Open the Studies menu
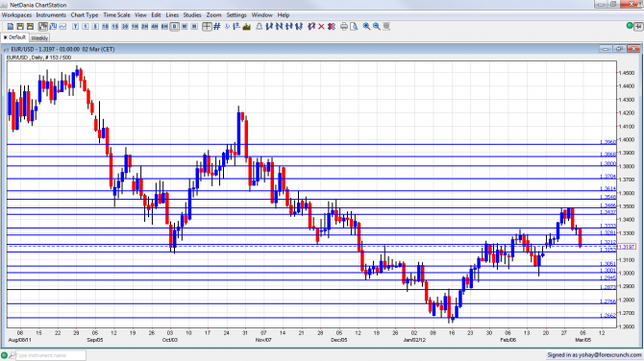Screen dimensions: 644x361 192,15
